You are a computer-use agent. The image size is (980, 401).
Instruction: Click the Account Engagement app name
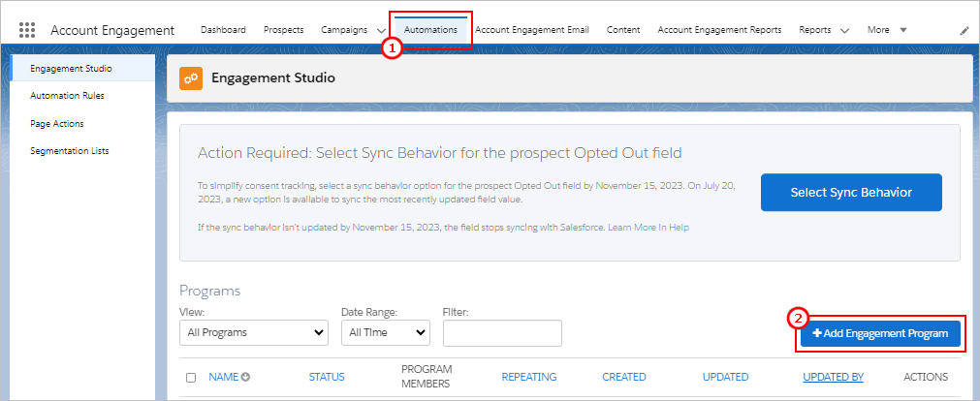coord(112,30)
